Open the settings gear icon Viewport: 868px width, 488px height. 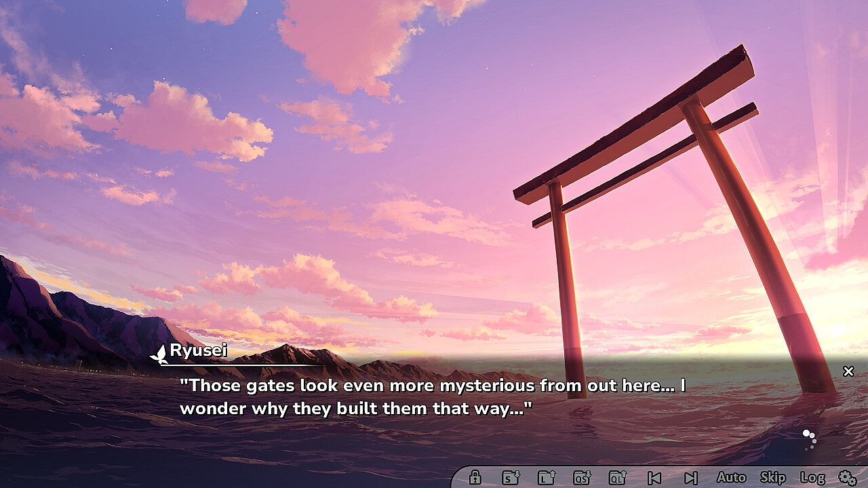click(847, 477)
